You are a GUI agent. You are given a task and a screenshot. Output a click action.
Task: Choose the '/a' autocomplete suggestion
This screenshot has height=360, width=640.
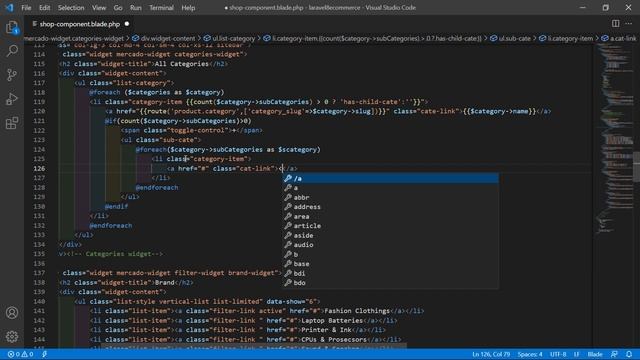pyautogui.click(x=390, y=178)
